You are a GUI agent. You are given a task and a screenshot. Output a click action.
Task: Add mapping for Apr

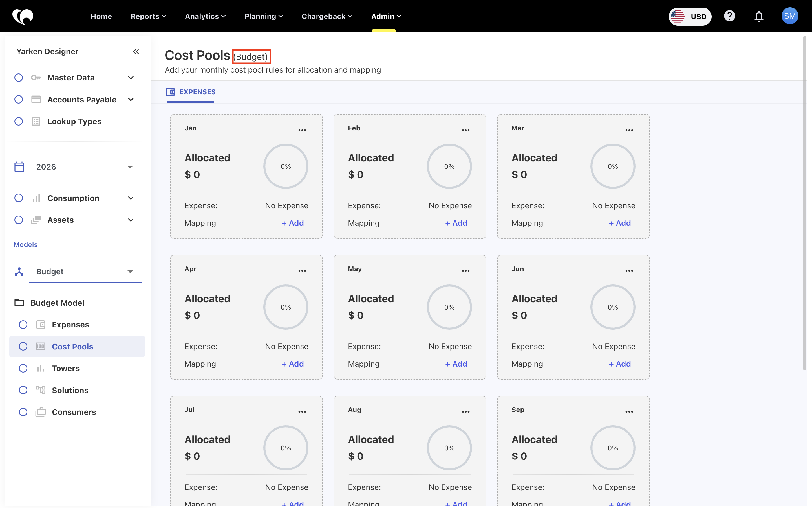pos(293,364)
